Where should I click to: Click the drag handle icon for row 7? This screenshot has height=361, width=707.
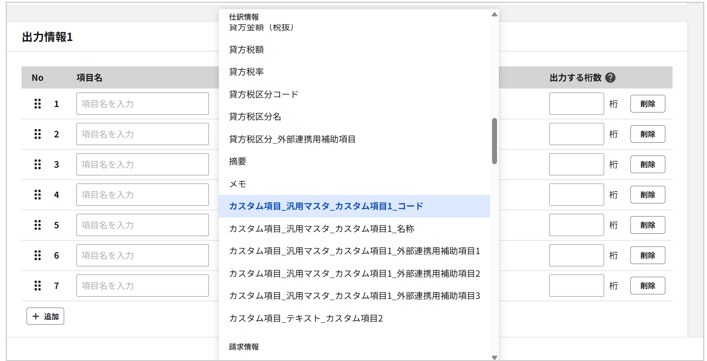coord(37,285)
